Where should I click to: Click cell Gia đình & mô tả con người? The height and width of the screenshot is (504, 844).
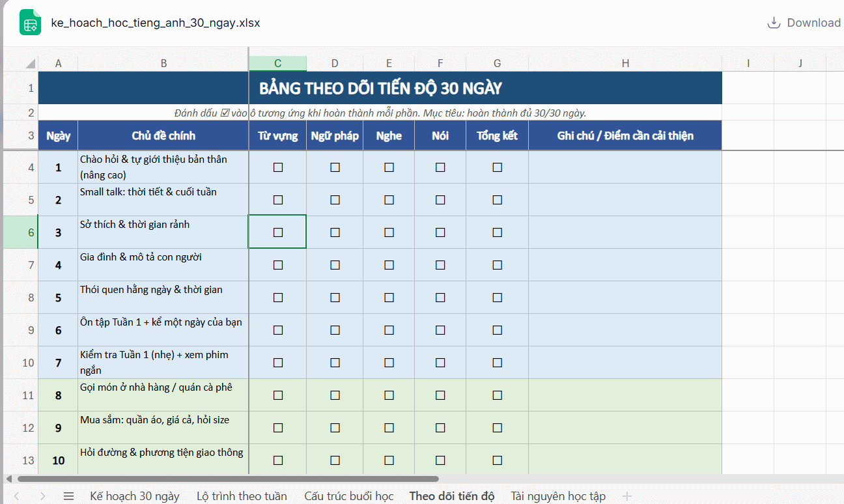[163, 265]
